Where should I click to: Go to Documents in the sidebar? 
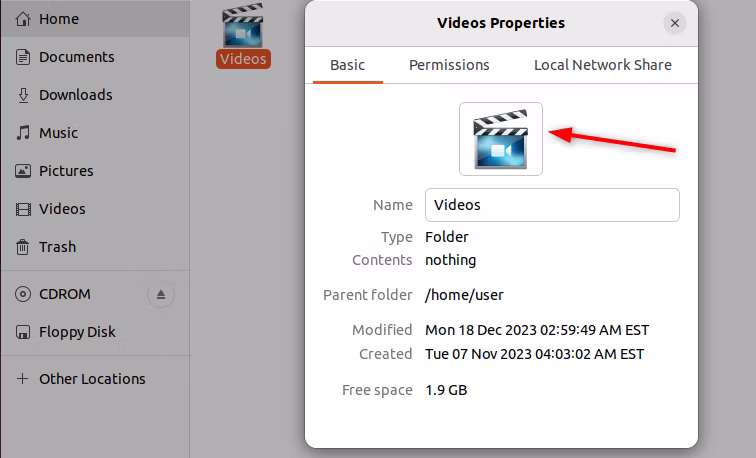pyautogui.click(x=76, y=57)
